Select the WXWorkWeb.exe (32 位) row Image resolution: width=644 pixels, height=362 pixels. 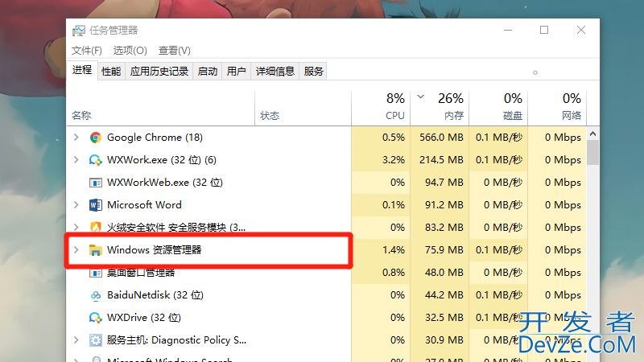(x=327, y=183)
